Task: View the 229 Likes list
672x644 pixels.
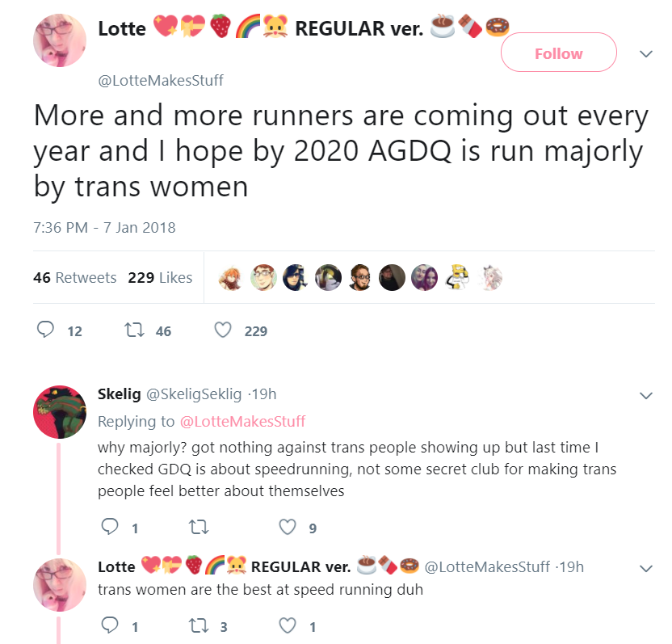Action: (x=160, y=277)
